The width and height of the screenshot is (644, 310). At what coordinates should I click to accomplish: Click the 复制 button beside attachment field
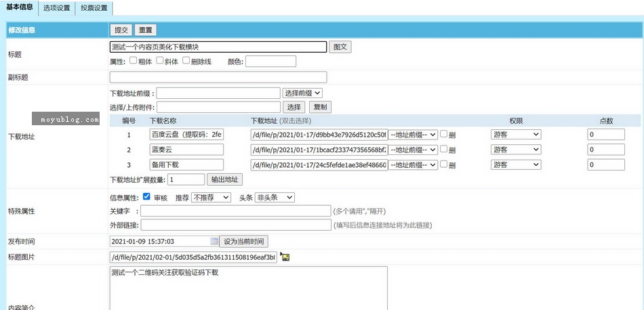[x=320, y=107]
